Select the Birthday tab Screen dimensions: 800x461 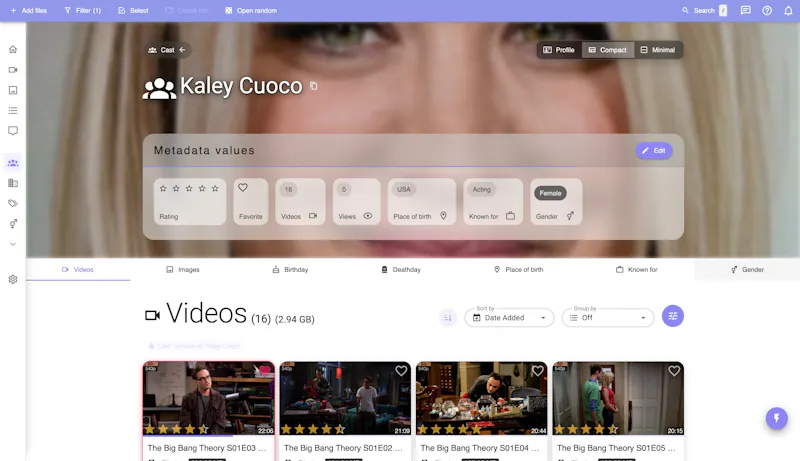(290, 269)
